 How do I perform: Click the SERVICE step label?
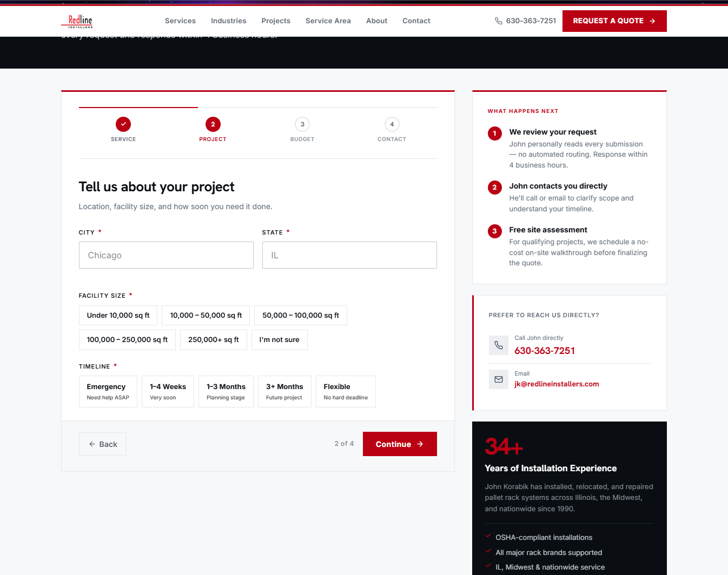coord(123,139)
